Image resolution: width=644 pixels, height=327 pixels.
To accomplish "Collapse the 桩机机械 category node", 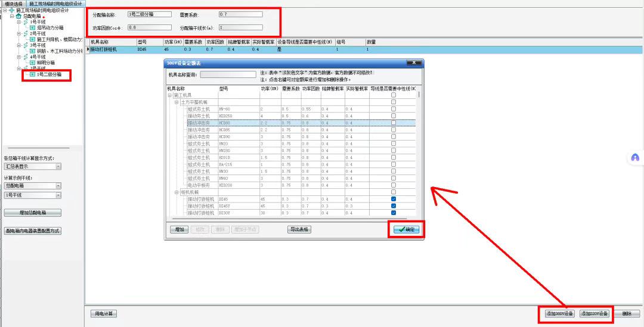I will pyautogui.click(x=177, y=192).
